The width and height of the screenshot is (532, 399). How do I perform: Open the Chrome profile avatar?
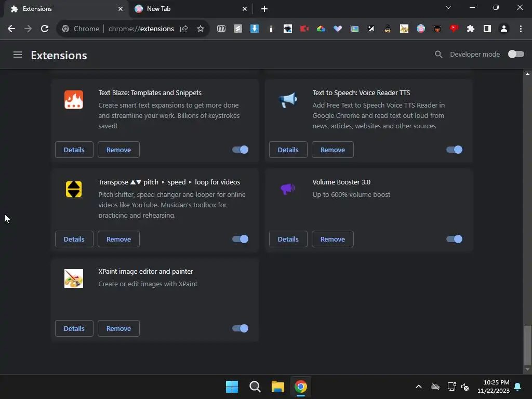click(x=504, y=29)
